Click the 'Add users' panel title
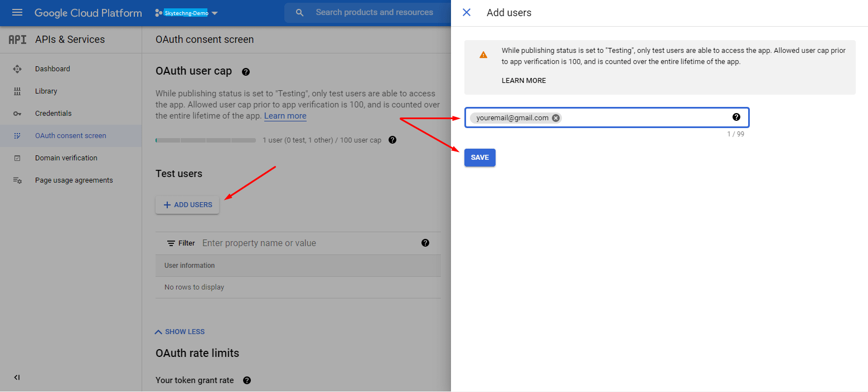Viewport: 868px width, 392px height. (509, 13)
